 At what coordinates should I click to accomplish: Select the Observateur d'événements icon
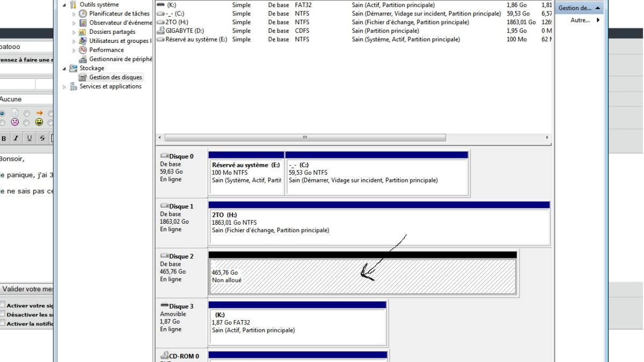(83, 23)
